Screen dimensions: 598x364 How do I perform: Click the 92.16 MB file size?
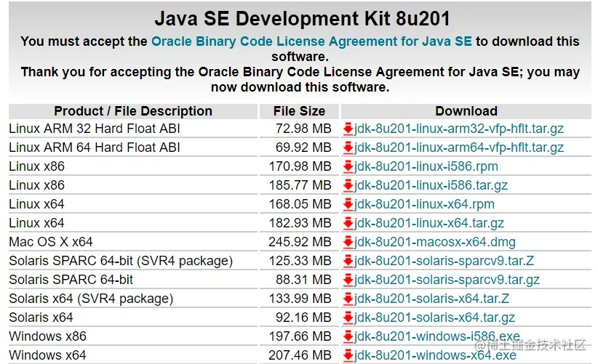point(303,318)
